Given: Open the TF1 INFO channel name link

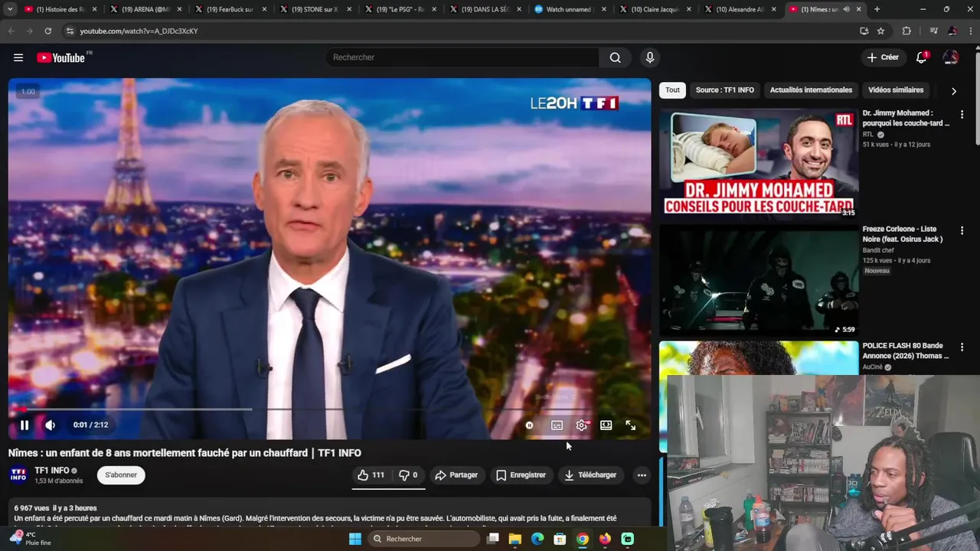Looking at the screenshot, I should pyautogui.click(x=52, y=471).
